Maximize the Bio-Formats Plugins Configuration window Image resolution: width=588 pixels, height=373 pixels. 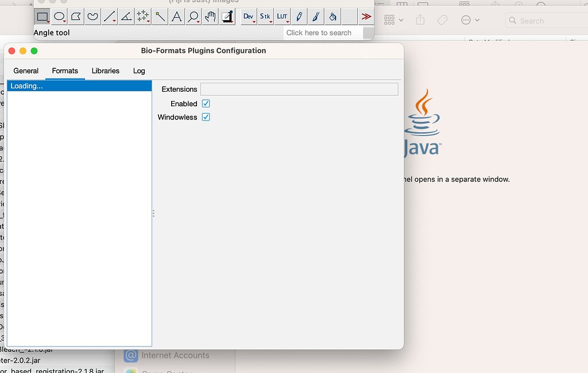point(34,50)
